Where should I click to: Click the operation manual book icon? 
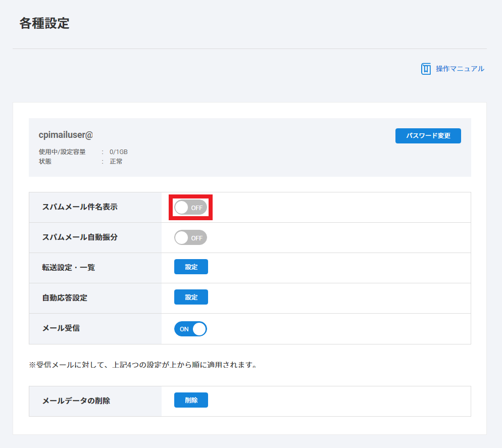point(426,69)
